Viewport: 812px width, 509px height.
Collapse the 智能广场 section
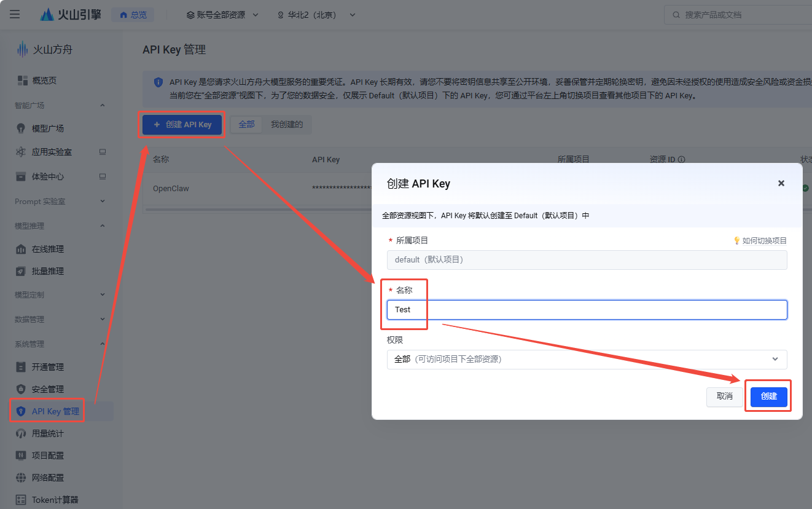click(x=103, y=105)
